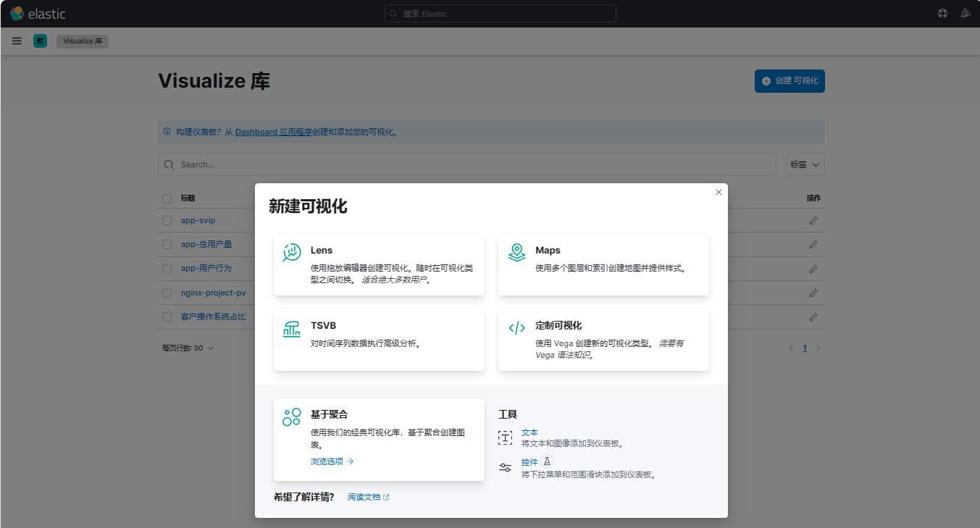Select the TSVB chart icon
The width and height of the screenshot is (980, 528).
click(x=292, y=328)
